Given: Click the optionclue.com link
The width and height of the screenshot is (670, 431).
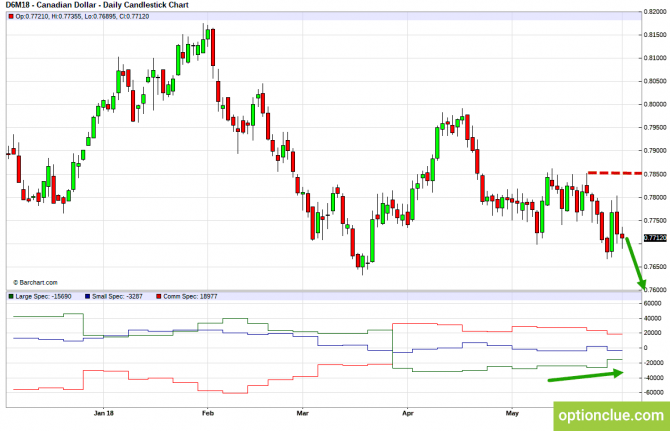Looking at the screenshot, I should 611,415.
